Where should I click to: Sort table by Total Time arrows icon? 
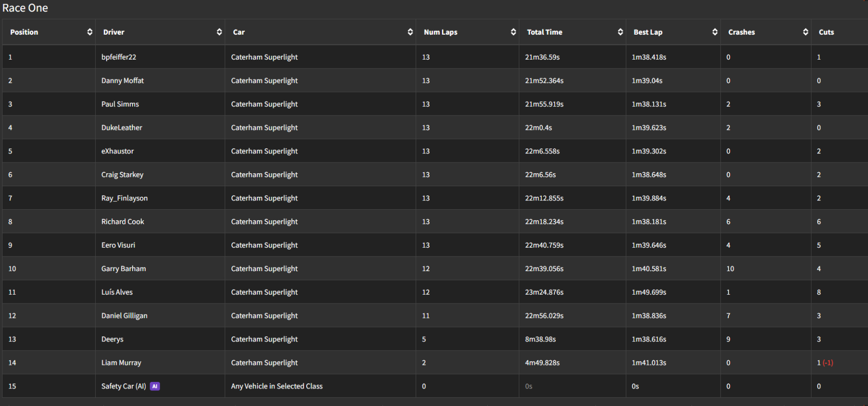tap(620, 32)
